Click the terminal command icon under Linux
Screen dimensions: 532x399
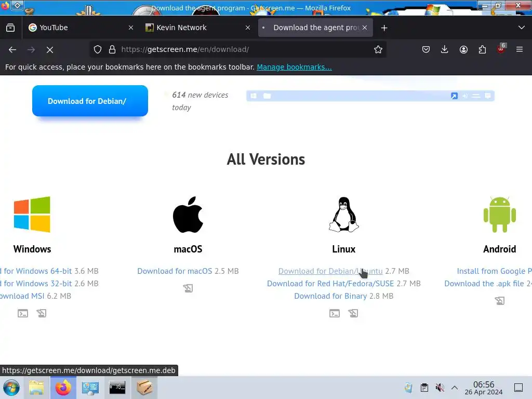(x=335, y=313)
